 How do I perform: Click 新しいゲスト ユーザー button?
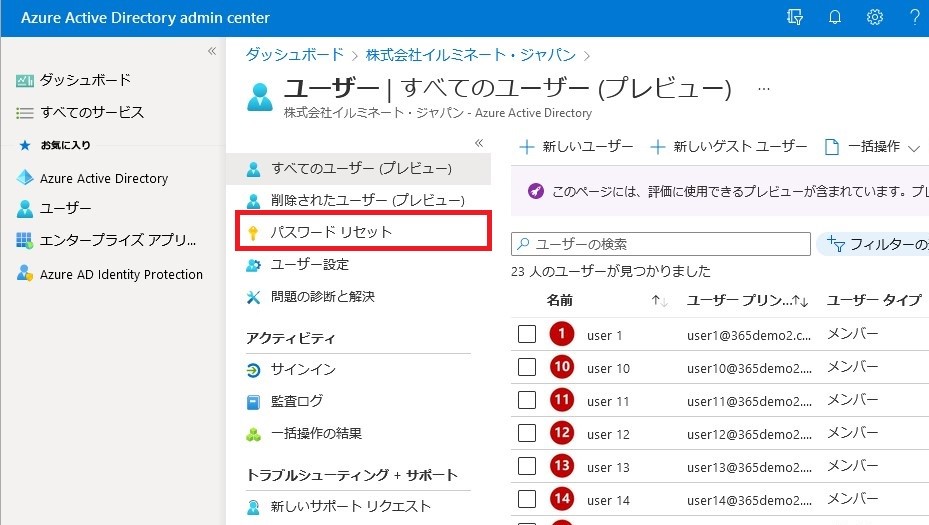point(729,146)
